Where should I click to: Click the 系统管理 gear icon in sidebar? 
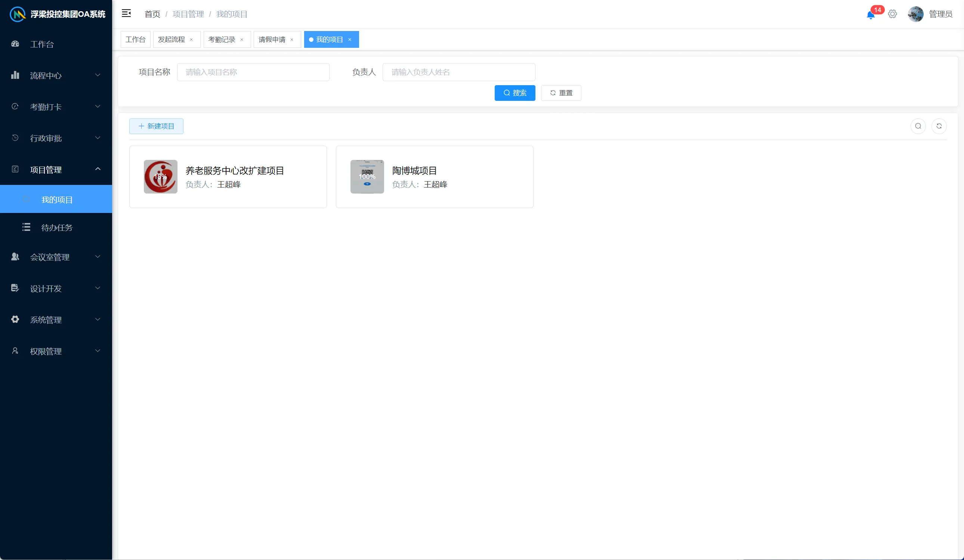pyautogui.click(x=15, y=319)
